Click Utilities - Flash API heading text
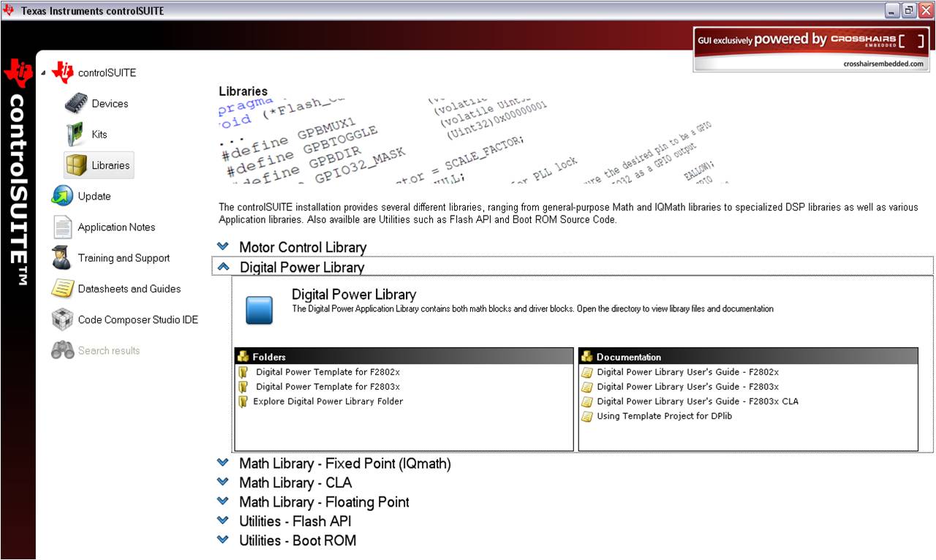 coord(295,521)
